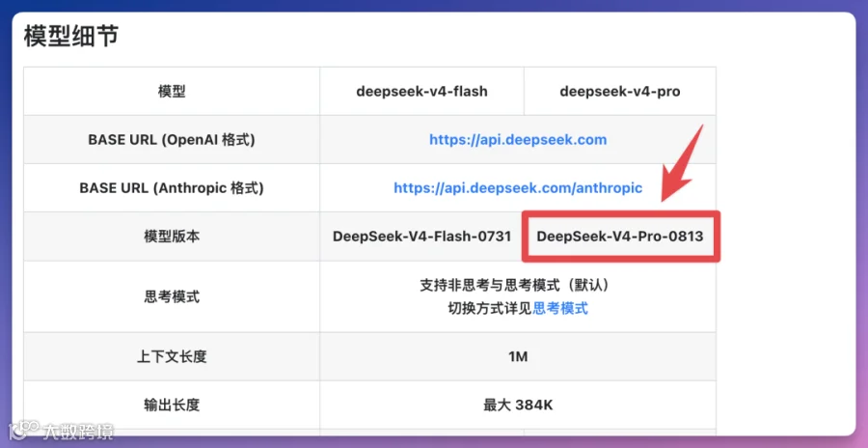Select the 1M context length value
Screen dimensions: 868x448
pyautogui.click(x=518, y=356)
